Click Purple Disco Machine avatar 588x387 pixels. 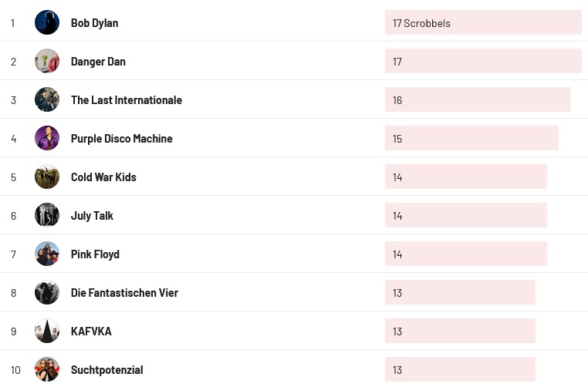(x=47, y=138)
